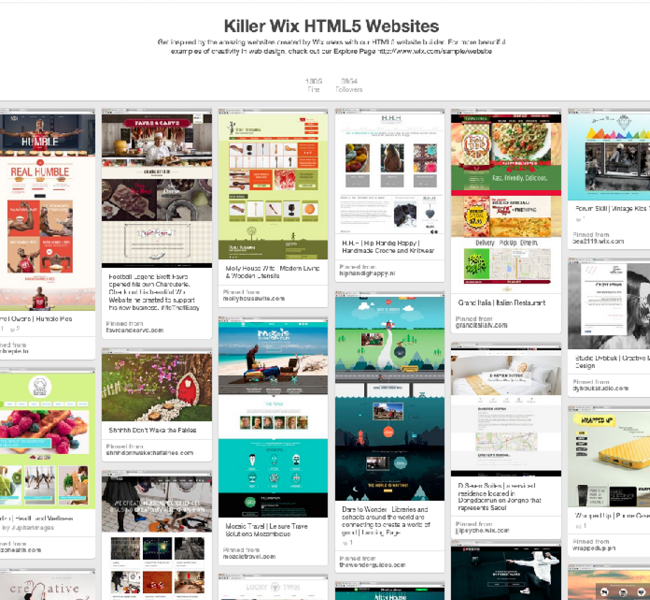Open the Studio Dybbuk black-and-white pin image
650x600 pixels.
(609, 306)
